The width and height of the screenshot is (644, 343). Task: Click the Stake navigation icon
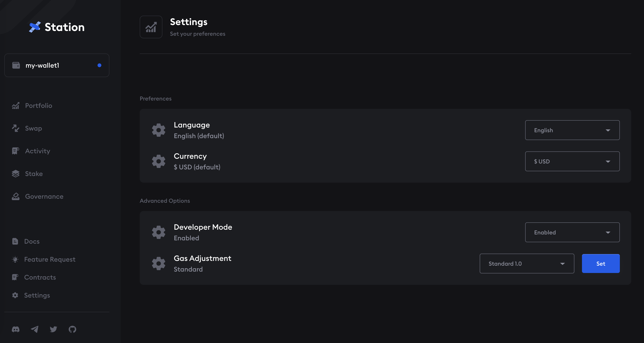15,173
